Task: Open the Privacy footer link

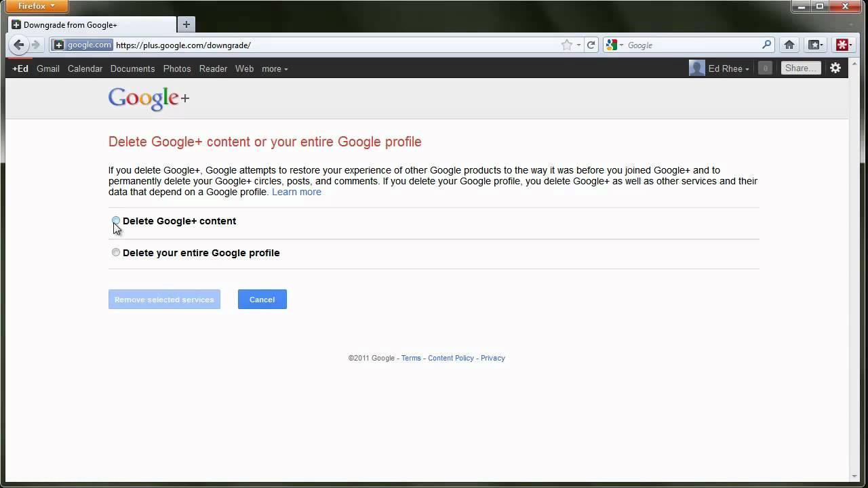Action: pos(493,358)
